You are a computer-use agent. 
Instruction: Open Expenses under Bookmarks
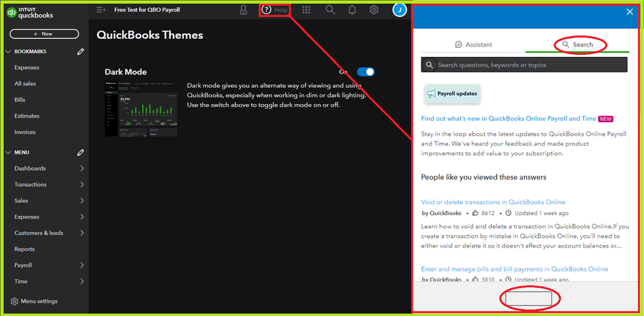point(26,67)
